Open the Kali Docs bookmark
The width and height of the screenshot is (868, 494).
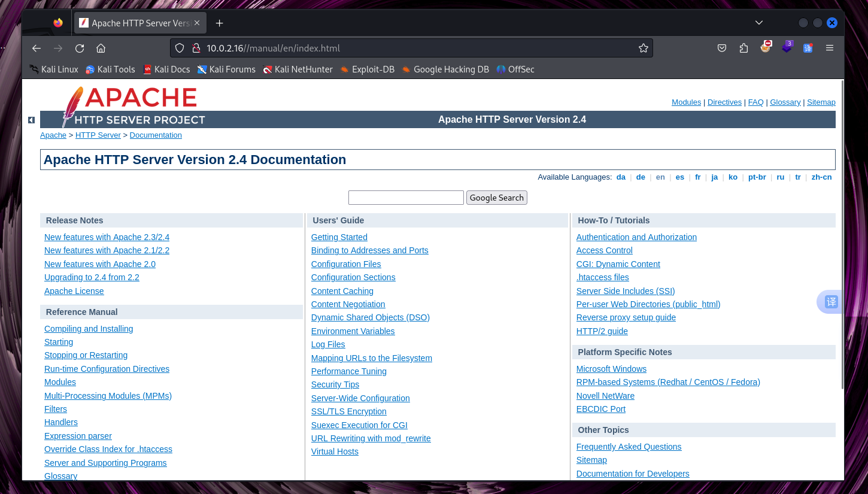coord(166,69)
